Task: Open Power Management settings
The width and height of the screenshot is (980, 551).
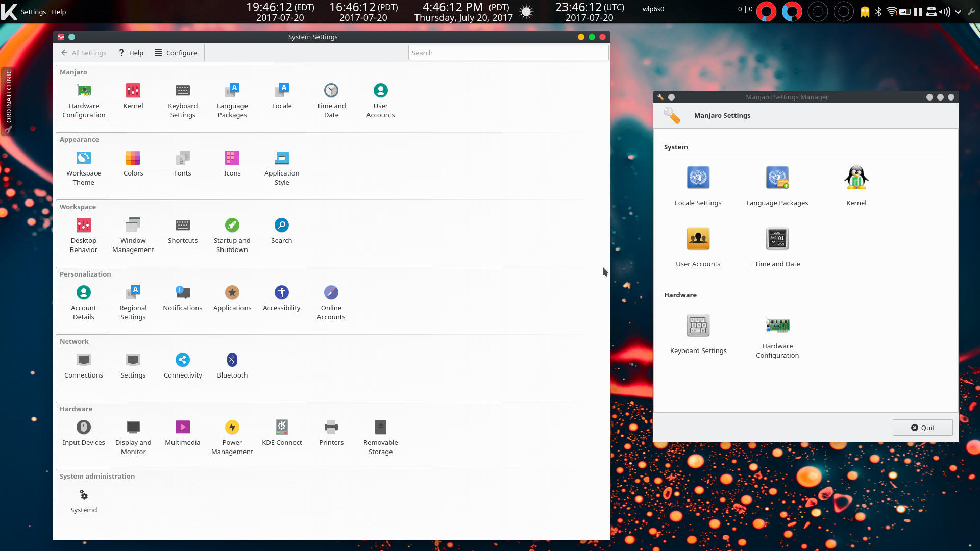Action: [x=232, y=438]
